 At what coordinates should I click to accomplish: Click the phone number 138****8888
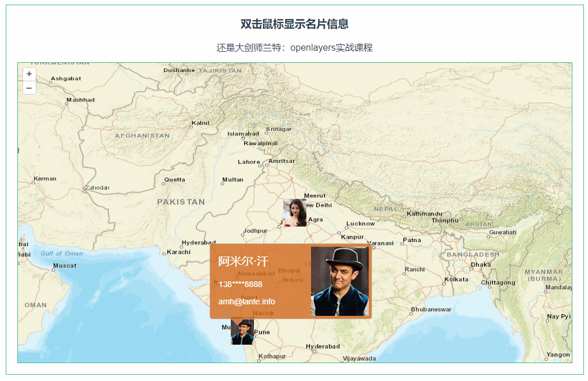tap(240, 284)
